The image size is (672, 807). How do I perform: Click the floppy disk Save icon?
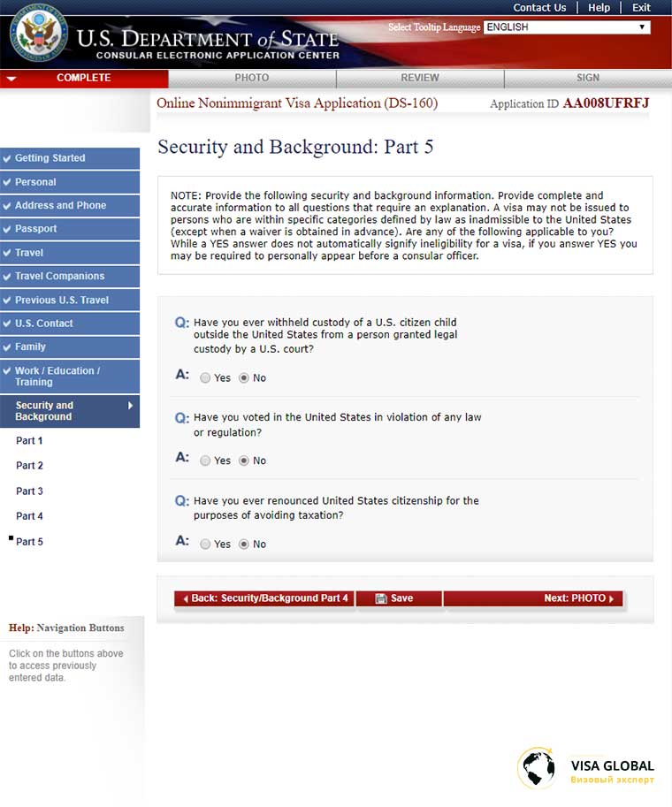click(380, 598)
